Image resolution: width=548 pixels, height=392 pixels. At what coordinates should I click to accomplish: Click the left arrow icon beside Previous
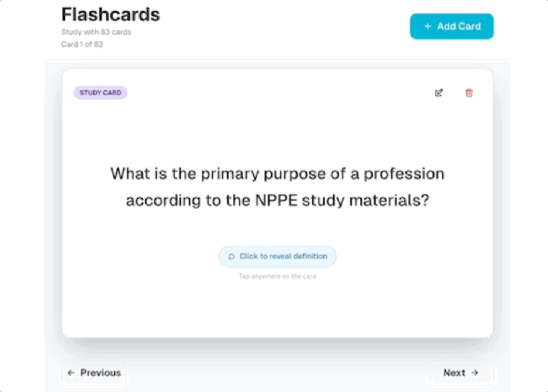coord(71,373)
